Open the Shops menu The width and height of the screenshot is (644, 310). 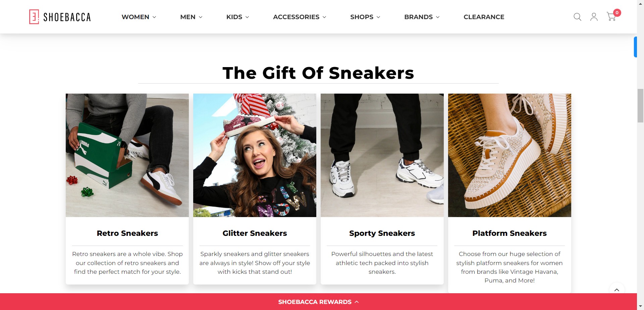(x=365, y=17)
